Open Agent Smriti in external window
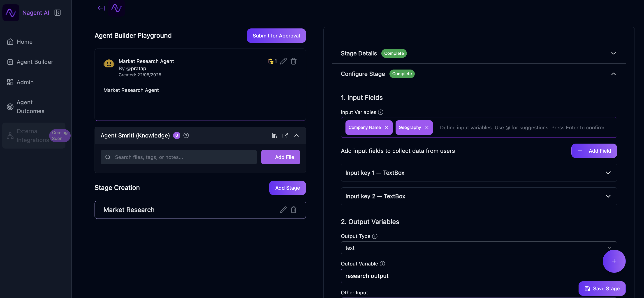Image resolution: width=644 pixels, height=298 pixels. (285, 135)
